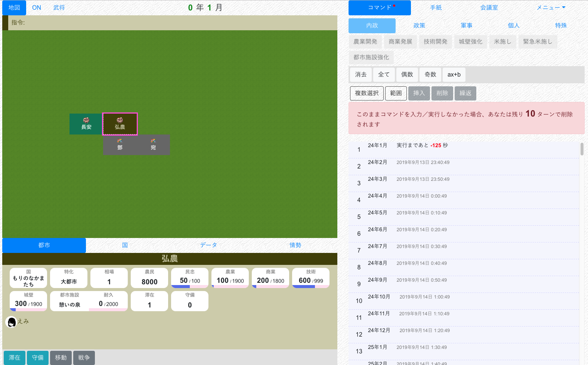
Task: Select all turns with 全て button
Action: (x=384, y=74)
